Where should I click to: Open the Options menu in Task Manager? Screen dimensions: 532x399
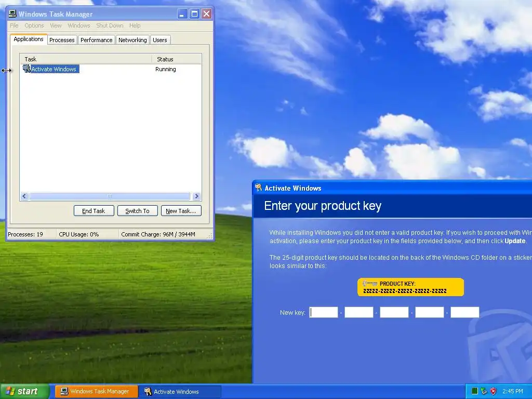point(34,25)
